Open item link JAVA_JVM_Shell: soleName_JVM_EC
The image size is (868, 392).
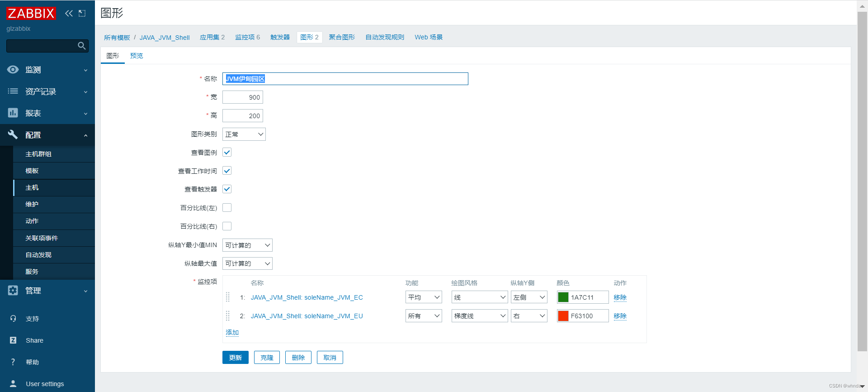307,297
